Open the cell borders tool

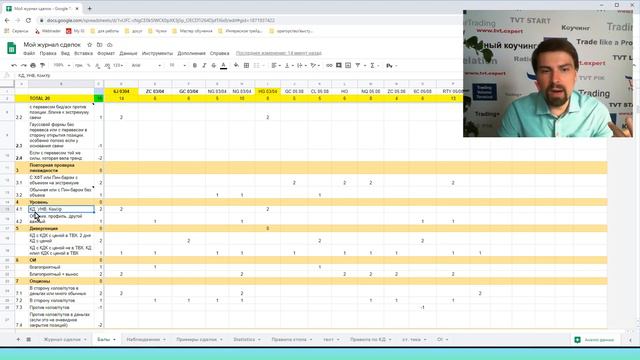(246, 65)
